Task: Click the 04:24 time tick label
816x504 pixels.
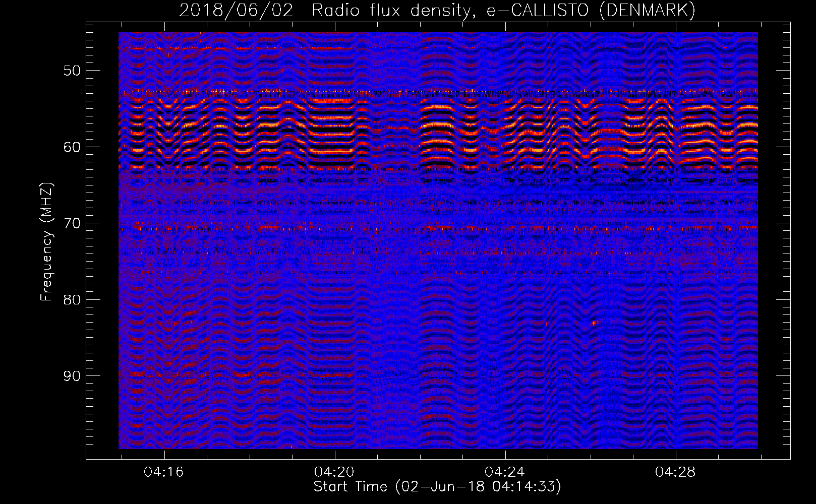Action: click(x=505, y=472)
